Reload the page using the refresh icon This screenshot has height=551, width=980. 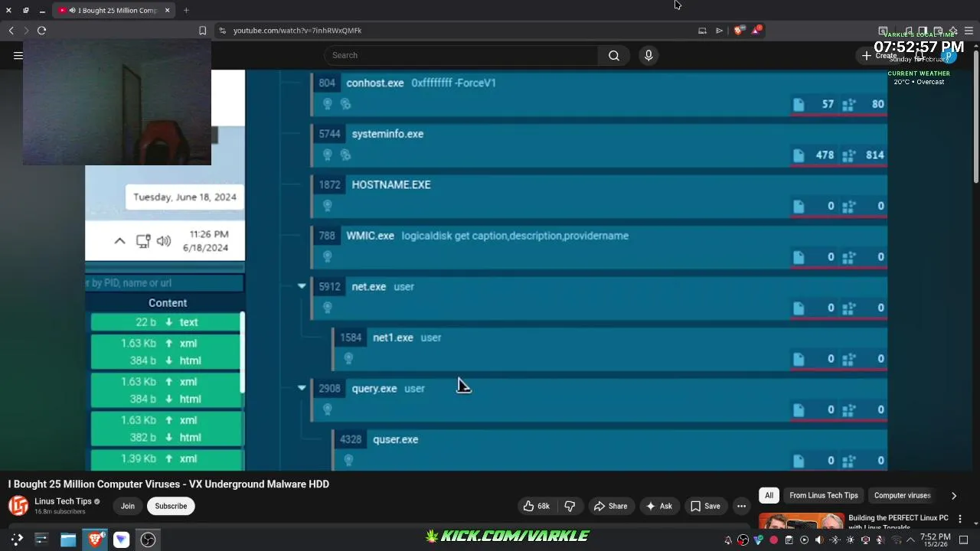coord(42,31)
